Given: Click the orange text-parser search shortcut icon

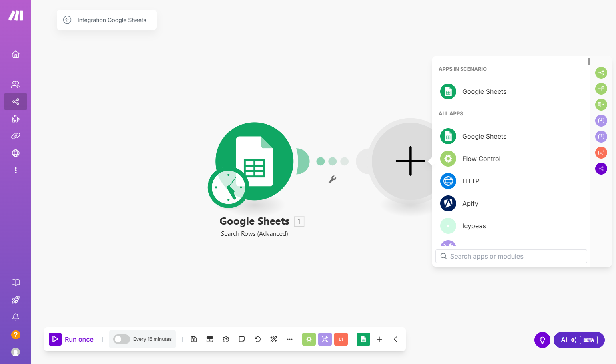Looking at the screenshot, I should coord(601,153).
